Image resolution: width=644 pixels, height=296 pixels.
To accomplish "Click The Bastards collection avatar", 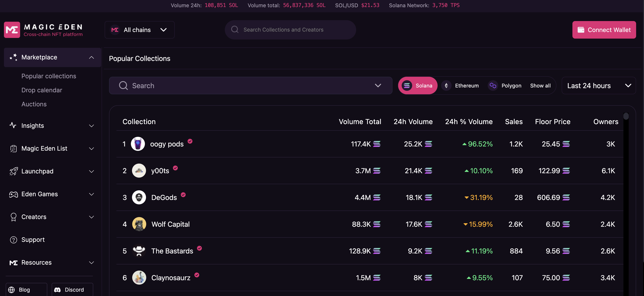I will pyautogui.click(x=139, y=251).
